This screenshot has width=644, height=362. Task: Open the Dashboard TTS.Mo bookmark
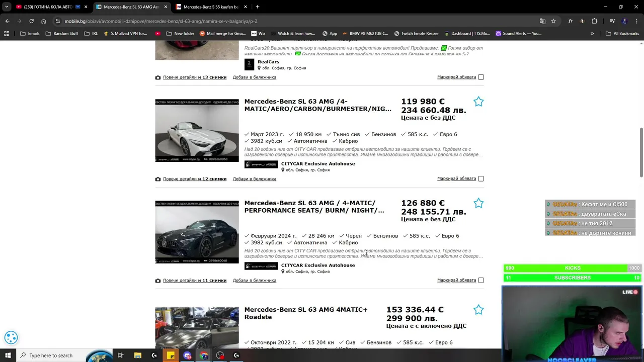click(x=467, y=34)
